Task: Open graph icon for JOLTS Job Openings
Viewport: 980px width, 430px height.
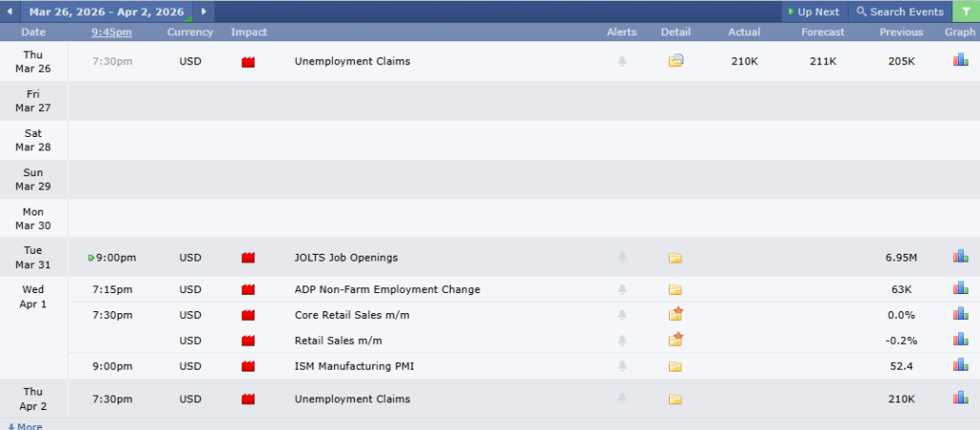Action: (x=960, y=257)
